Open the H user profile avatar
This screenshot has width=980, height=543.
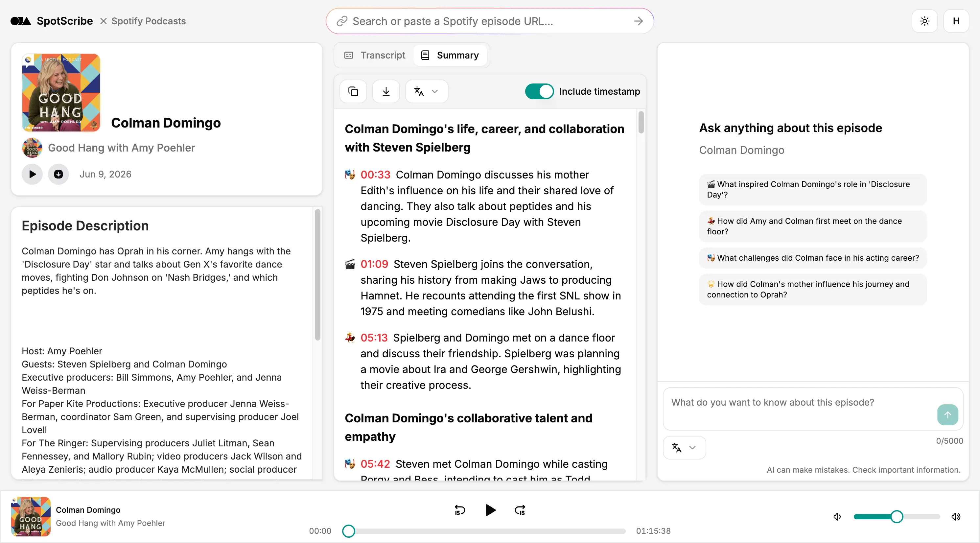956,21
